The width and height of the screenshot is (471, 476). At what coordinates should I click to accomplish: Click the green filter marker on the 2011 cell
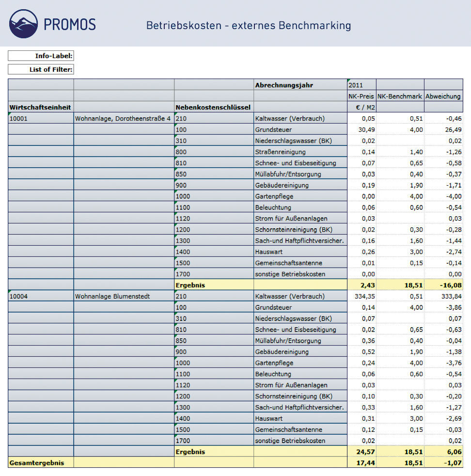[x=350, y=81]
